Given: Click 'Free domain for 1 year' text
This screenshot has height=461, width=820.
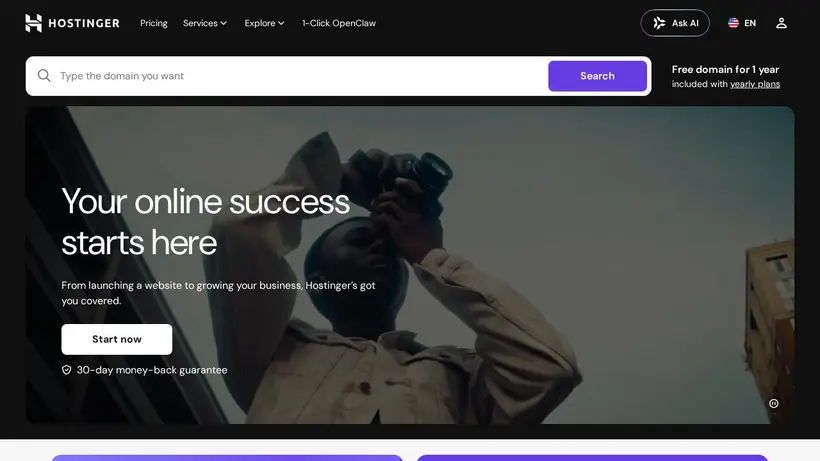Looking at the screenshot, I should 725,70.
